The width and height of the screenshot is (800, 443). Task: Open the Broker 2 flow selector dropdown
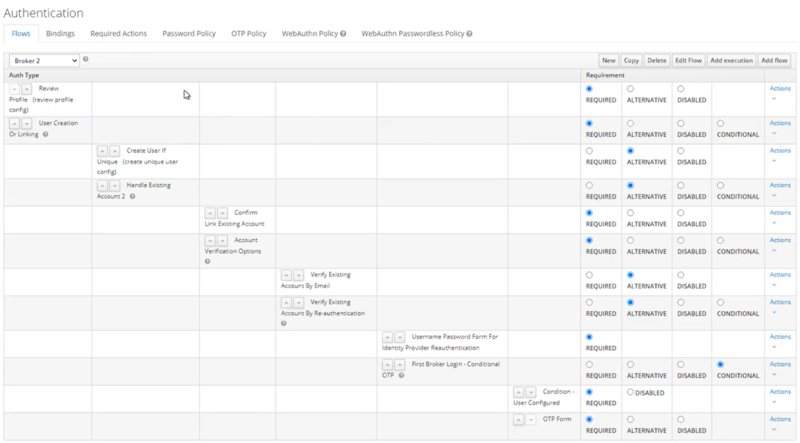[44, 61]
